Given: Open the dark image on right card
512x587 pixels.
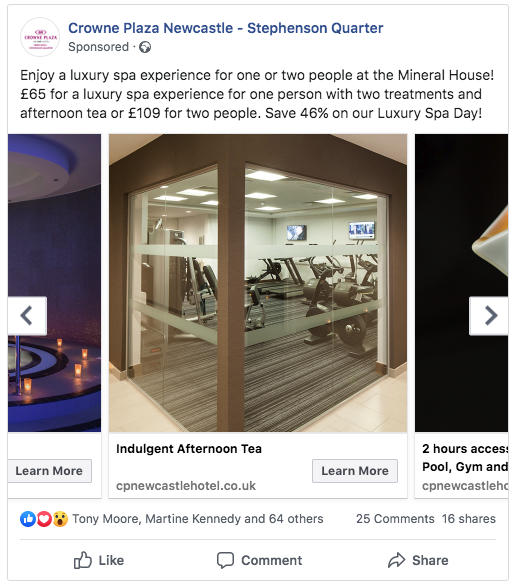Looking at the screenshot, I should pyautogui.click(x=461, y=283).
